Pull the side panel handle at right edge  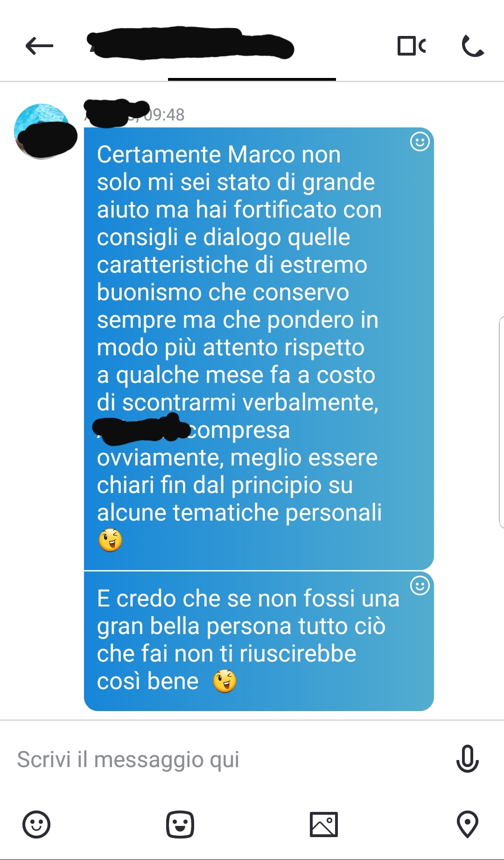pyautogui.click(x=501, y=422)
